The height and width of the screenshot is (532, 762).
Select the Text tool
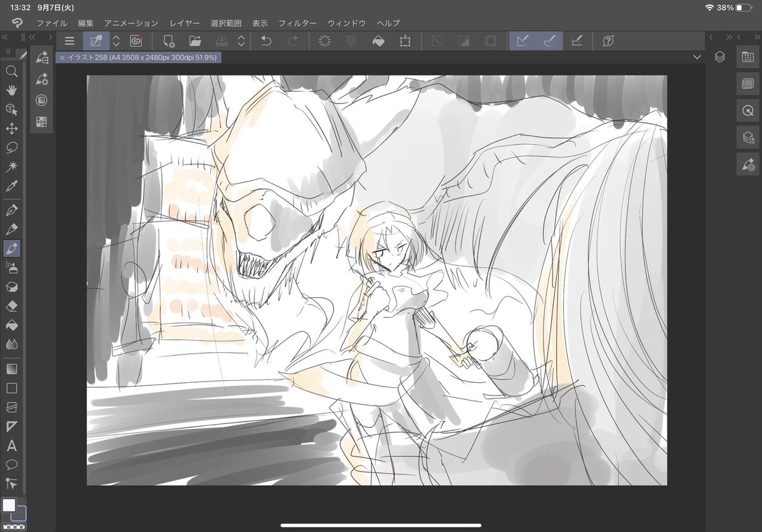pyautogui.click(x=11, y=446)
